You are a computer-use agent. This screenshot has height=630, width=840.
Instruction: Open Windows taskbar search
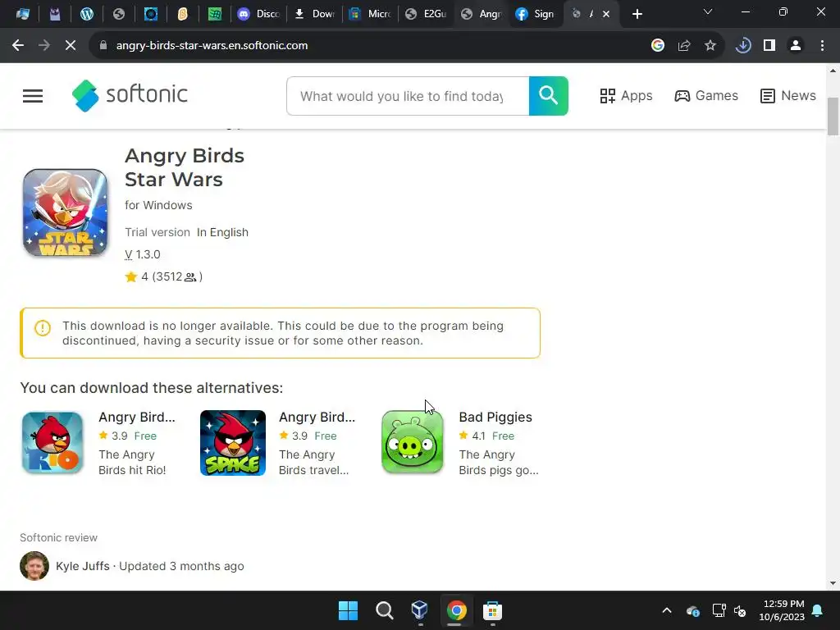tap(384, 610)
